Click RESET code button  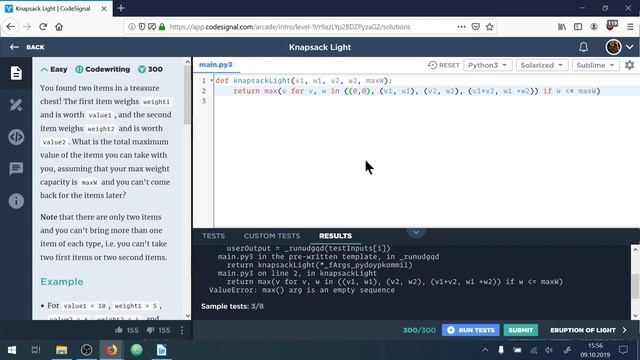444,65
